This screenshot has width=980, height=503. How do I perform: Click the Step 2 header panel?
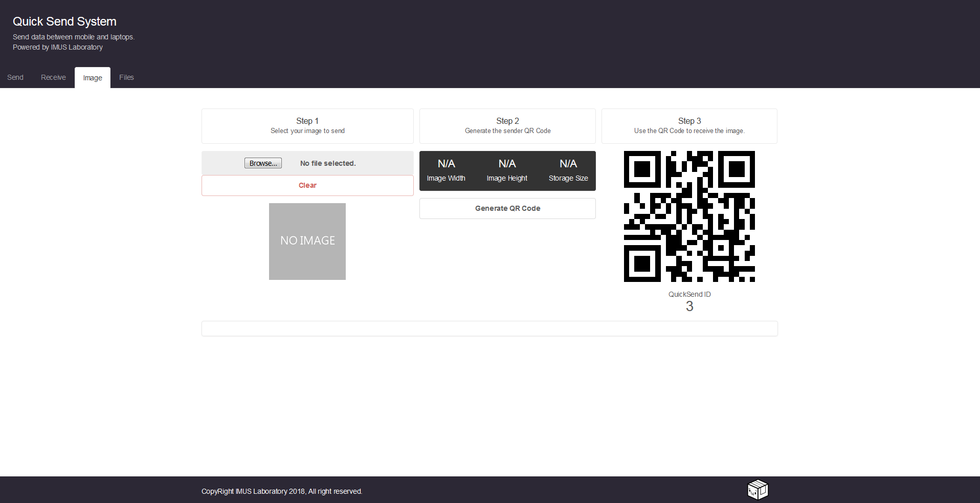point(507,126)
